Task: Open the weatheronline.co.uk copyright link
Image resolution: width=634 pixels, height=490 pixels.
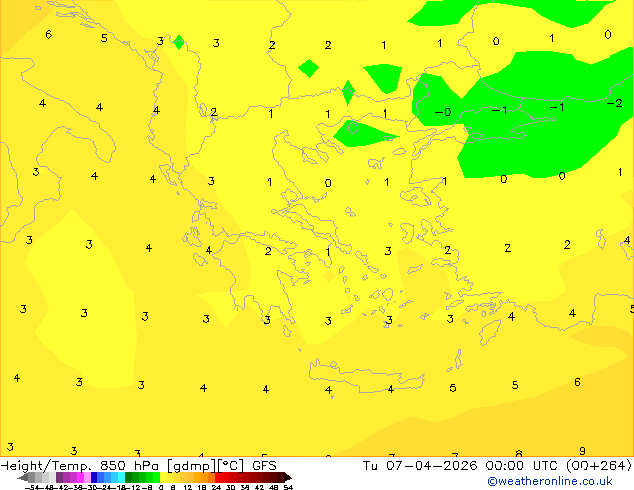Action: pos(549,481)
